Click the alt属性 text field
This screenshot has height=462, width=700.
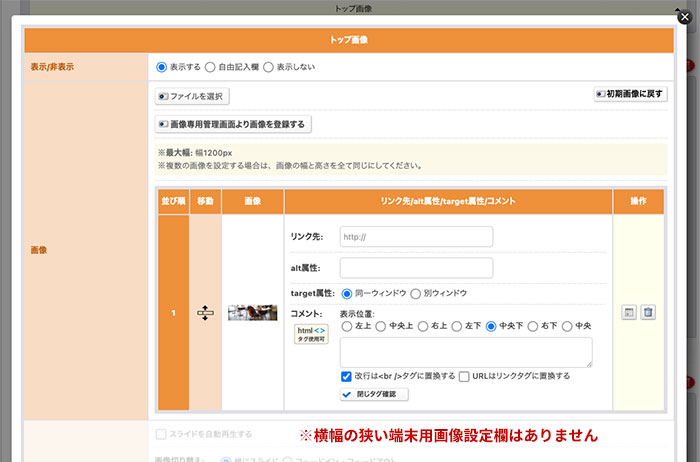click(416, 268)
